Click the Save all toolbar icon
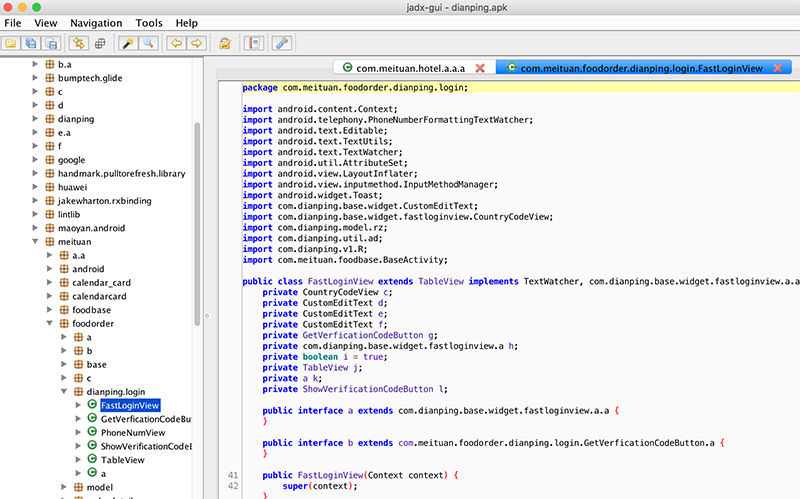This screenshot has width=800, height=499. coord(31,43)
